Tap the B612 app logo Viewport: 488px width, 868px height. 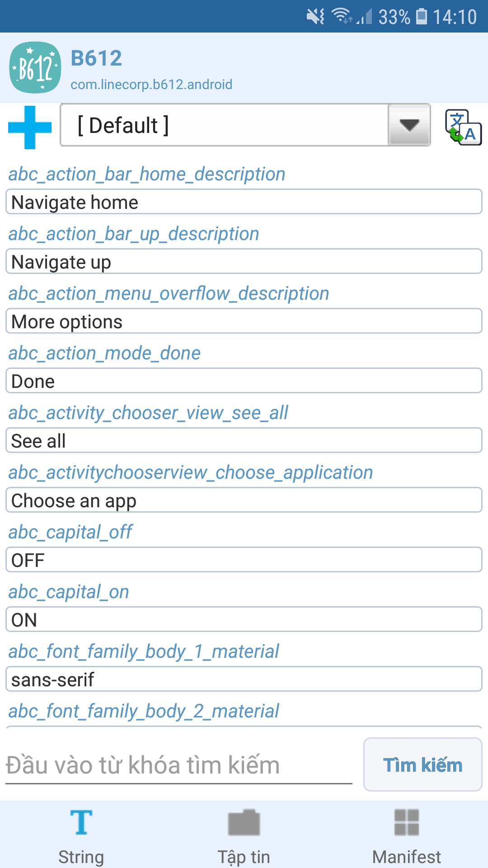(35, 68)
